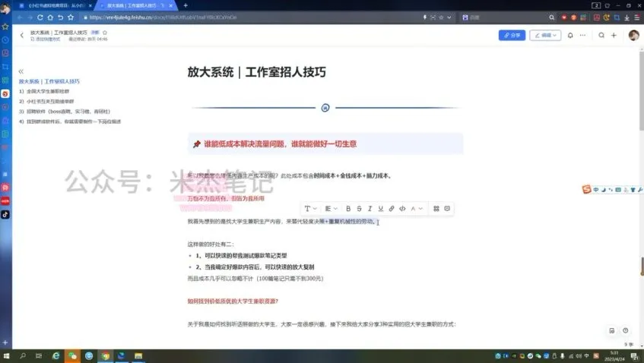Italicize the selected text
Image resolution: width=644 pixels, height=363 pixels.
tap(370, 208)
